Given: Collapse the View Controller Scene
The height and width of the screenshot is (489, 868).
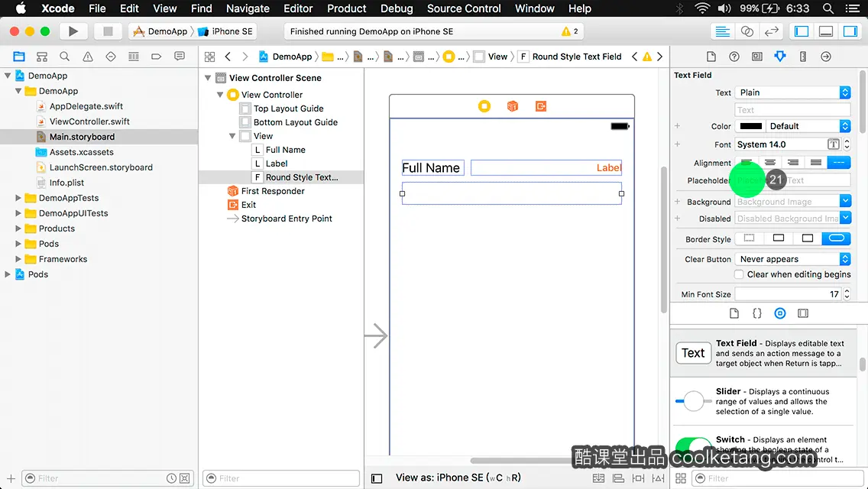Looking at the screenshot, I should coord(208,77).
